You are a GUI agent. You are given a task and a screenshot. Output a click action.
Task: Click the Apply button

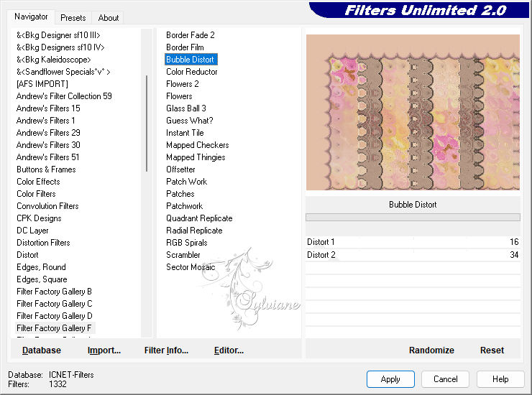(x=390, y=379)
